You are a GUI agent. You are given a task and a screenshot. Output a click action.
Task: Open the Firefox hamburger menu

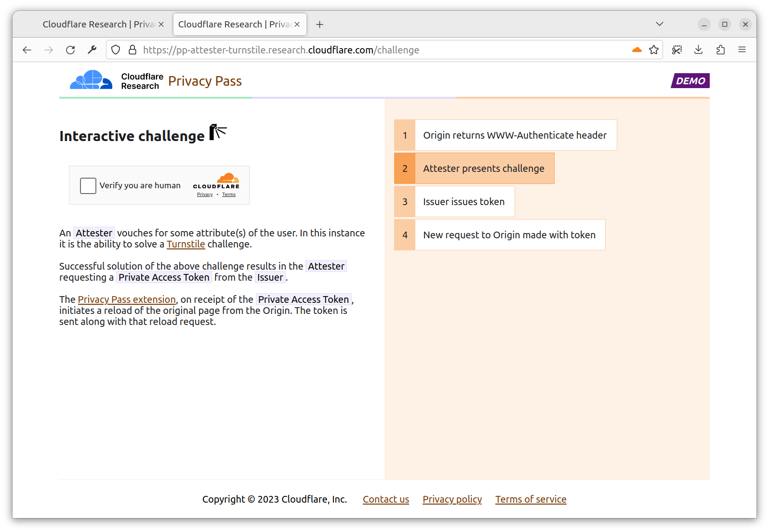point(742,50)
